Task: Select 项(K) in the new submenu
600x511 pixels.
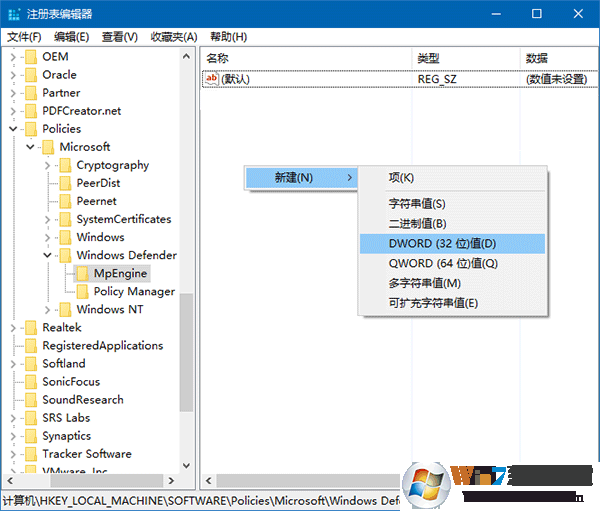Action: tap(452, 178)
